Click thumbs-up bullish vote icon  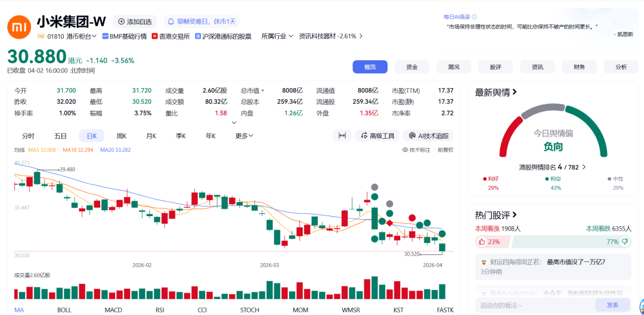coord(482,242)
